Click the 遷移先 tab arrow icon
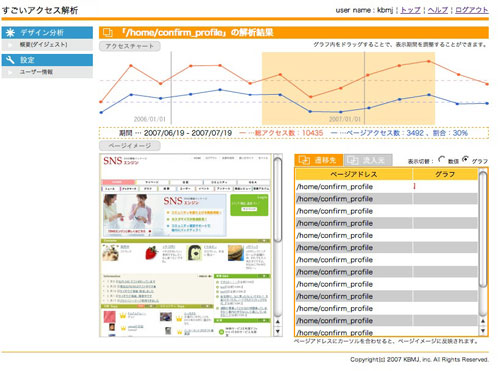Screen dimensions: 500x371 (x=304, y=160)
